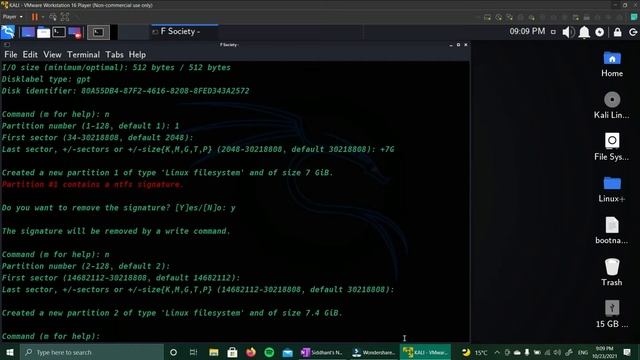Enter VMware full screen mode
The width and height of the screenshot is (640, 360).
(x=65, y=17)
